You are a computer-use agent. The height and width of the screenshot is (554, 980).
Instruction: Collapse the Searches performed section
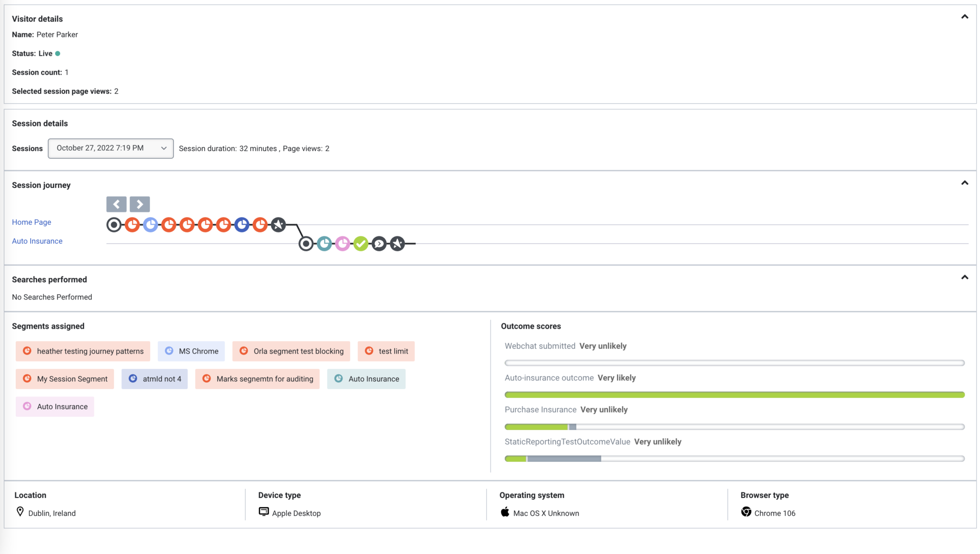point(964,277)
